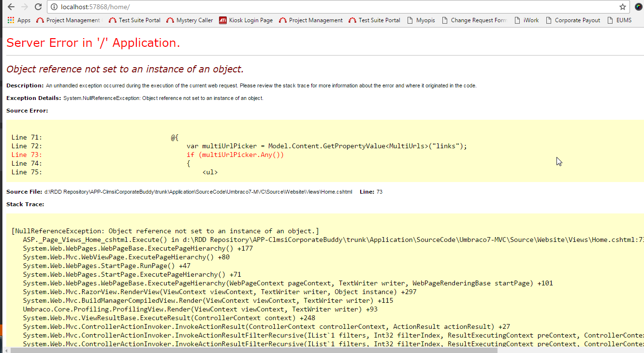Click source Line 72 with multiUrlPicker declaration
The image size is (644, 353).
pyautogui.click(x=239, y=146)
